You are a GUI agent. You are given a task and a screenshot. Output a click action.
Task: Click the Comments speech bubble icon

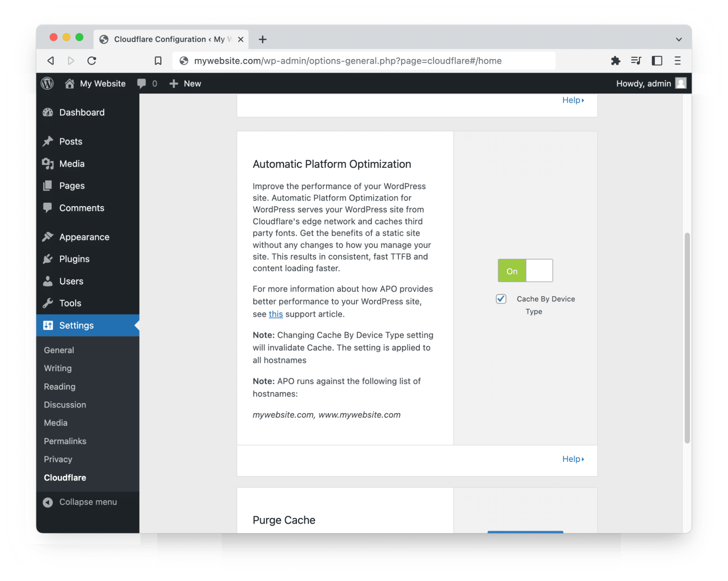coord(48,208)
